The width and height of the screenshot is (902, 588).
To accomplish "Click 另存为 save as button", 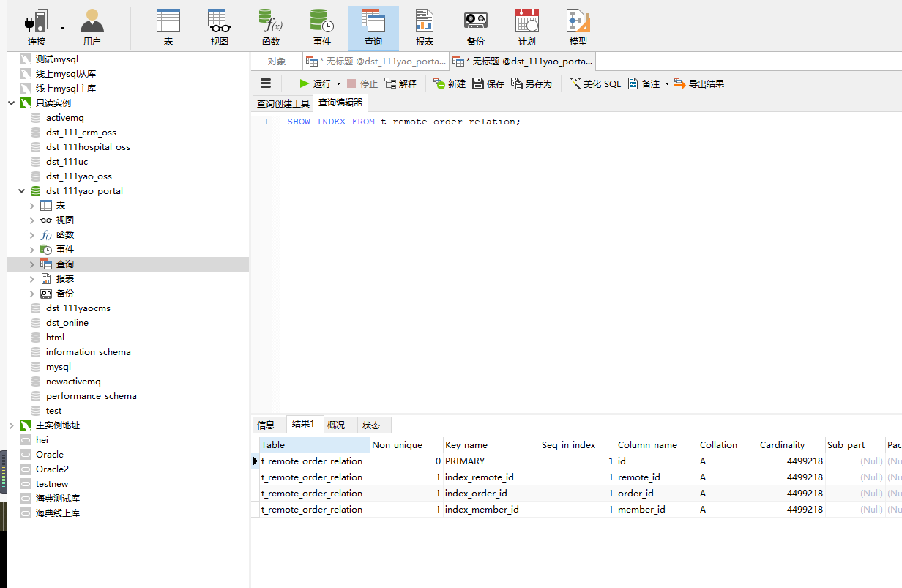I will point(532,83).
